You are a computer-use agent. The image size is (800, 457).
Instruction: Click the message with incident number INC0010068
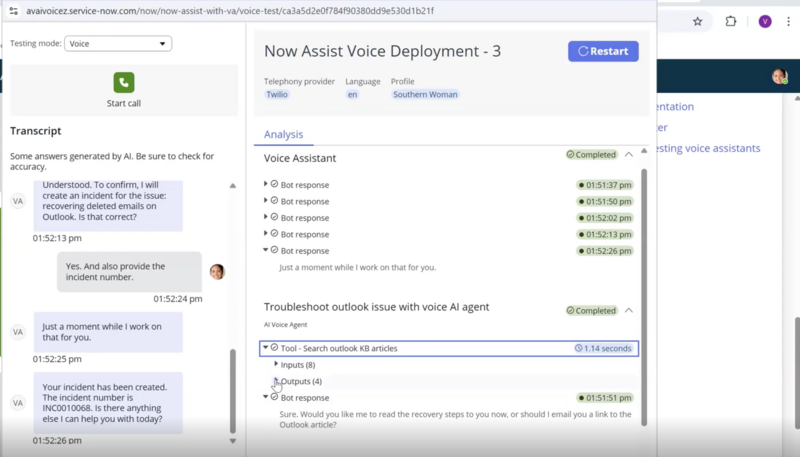[x=108, y=403]
